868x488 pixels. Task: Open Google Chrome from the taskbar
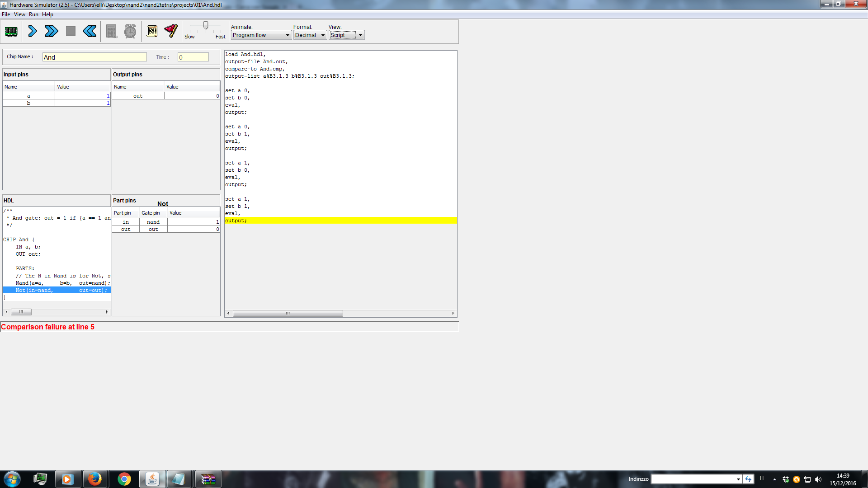pos(124,479)
